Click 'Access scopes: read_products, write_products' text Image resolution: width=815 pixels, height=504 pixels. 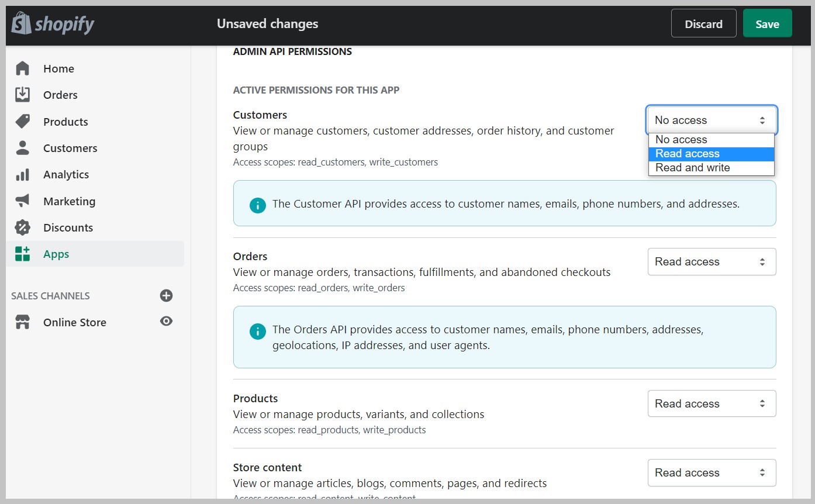330,430
